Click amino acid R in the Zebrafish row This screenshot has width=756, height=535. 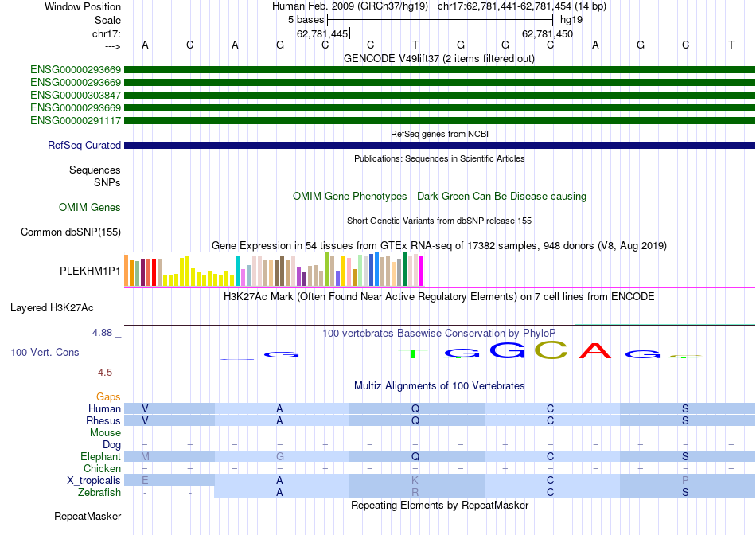pyautogui.click(x=415, y=493)
